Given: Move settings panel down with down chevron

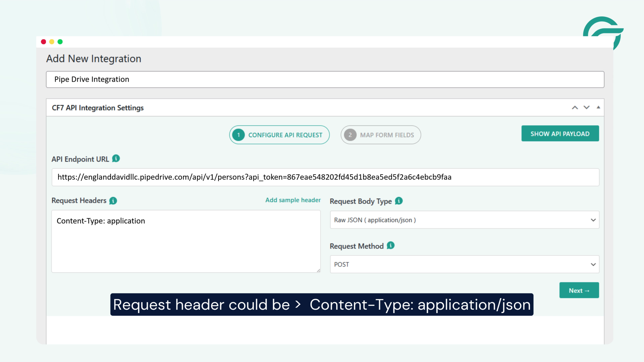Looking at the screenshot, I should point(587,108).
